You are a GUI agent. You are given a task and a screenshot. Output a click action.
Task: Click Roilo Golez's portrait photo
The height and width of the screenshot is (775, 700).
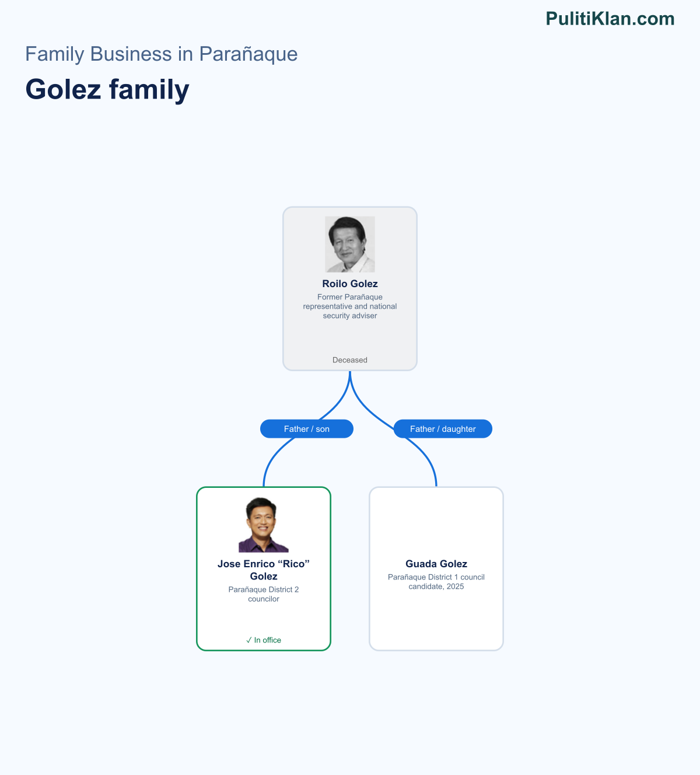tap(350, 245)
